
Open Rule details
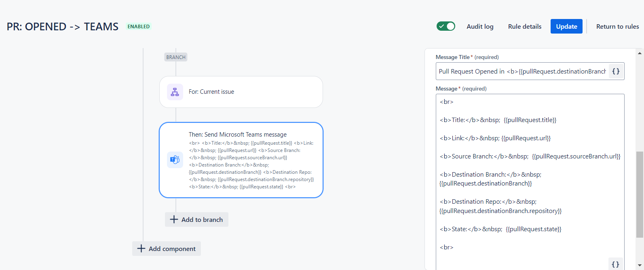pos(525,26)
